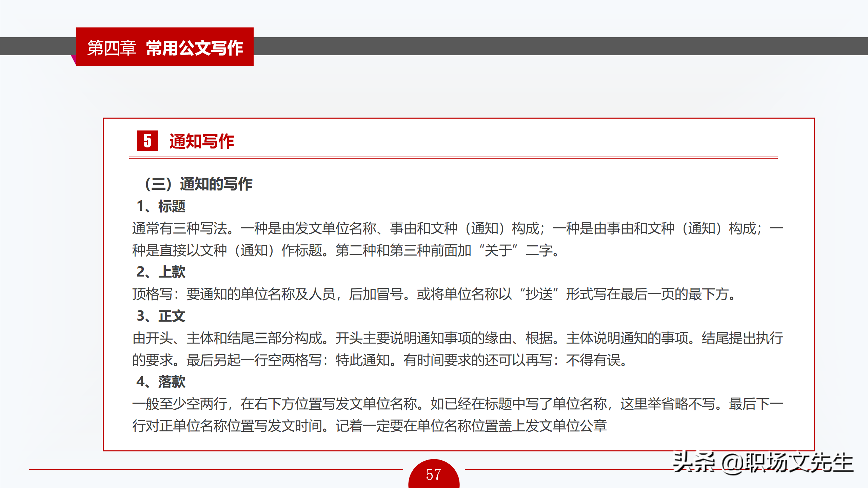Select the heading 1、标题

click(161, 206)
